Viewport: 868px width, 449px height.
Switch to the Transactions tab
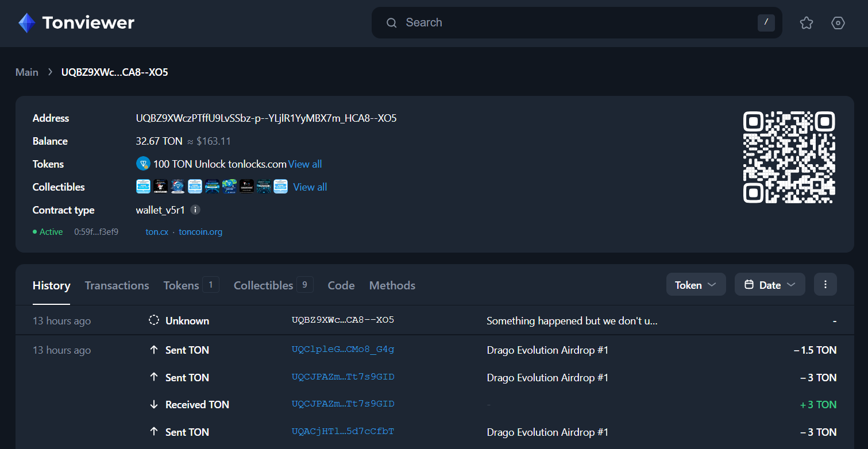117,285
